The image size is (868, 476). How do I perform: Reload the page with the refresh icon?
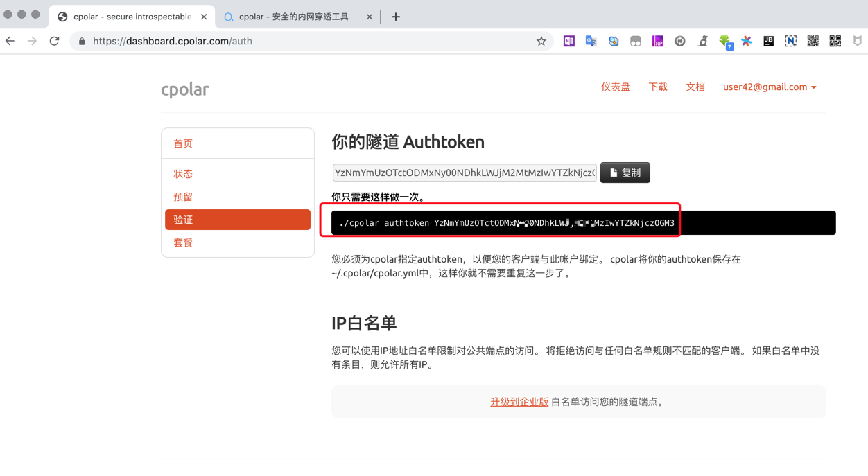(54, 42)
